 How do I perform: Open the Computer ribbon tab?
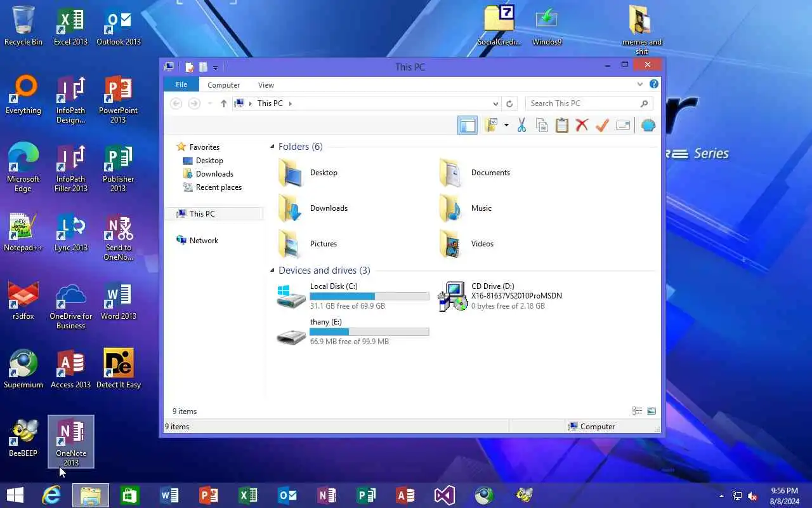coord(224,85)
